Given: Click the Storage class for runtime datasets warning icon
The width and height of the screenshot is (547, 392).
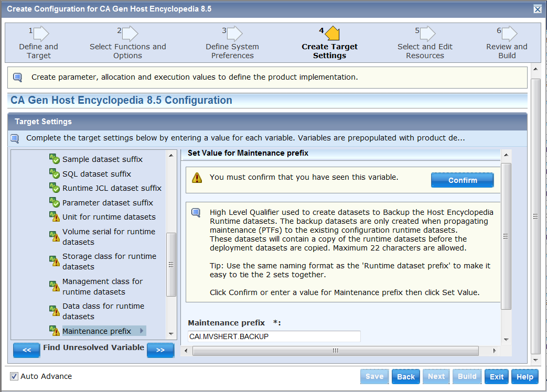Looking at the screenshot, I should pos(55,262).
